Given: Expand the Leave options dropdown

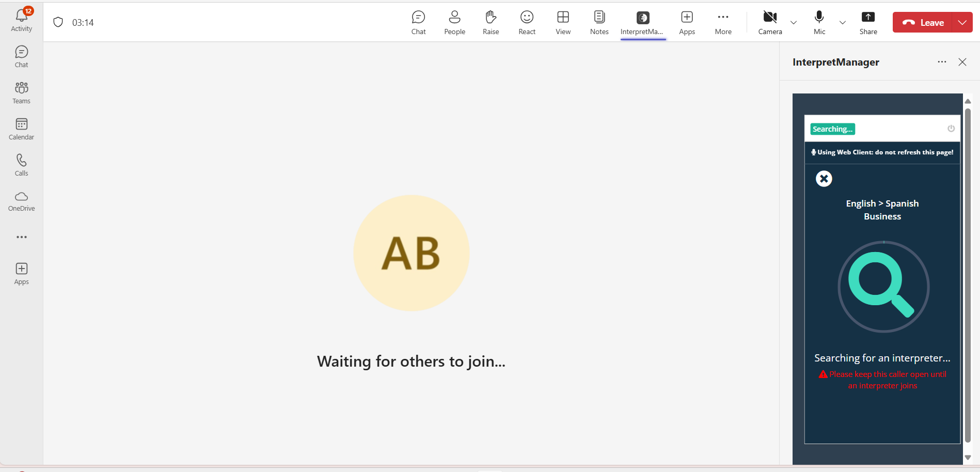Looking at the screenshot, I should pos(962,22).
